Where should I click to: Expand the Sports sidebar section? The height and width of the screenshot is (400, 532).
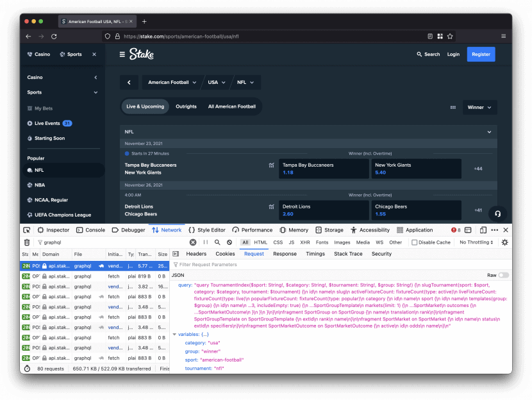pyautogui.click(x=96, y=92)
